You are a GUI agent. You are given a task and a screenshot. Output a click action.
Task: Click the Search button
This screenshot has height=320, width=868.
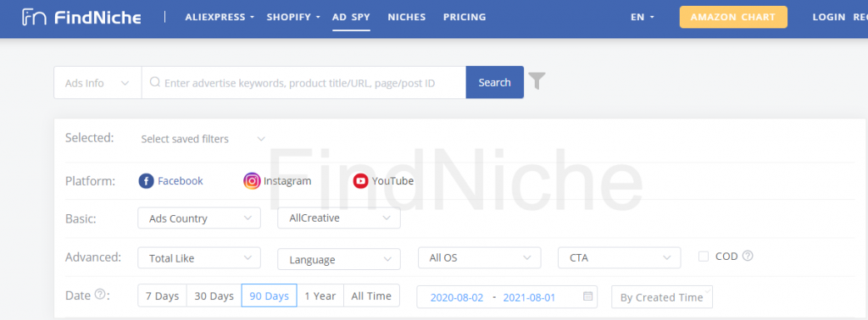[494, 82]
